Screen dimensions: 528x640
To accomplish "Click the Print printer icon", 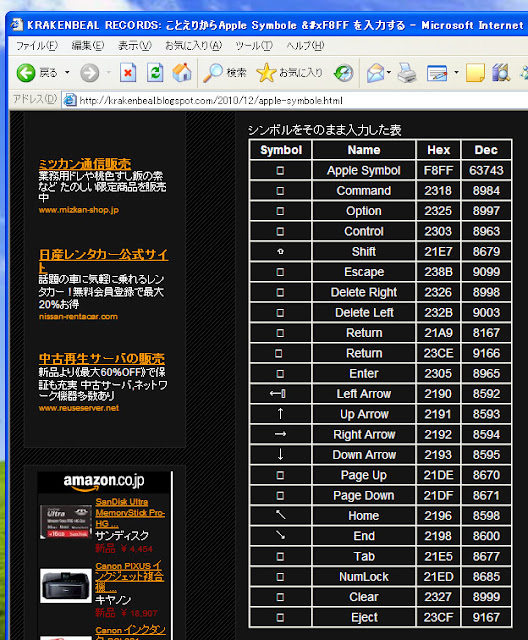I will pyautogui.click(x=407, y=73).
